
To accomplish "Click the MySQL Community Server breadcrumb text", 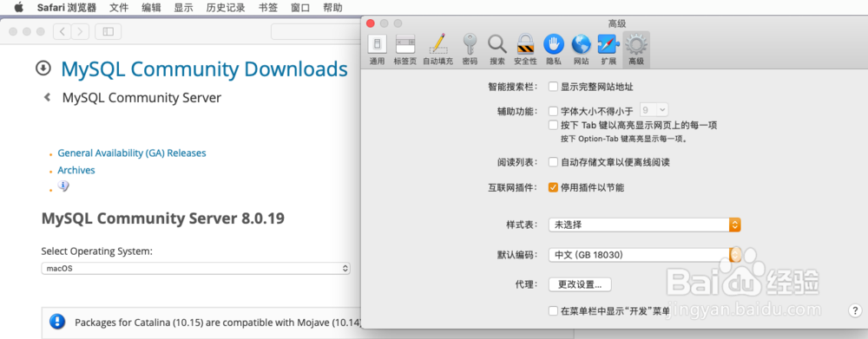I will [x=141, y=98].
